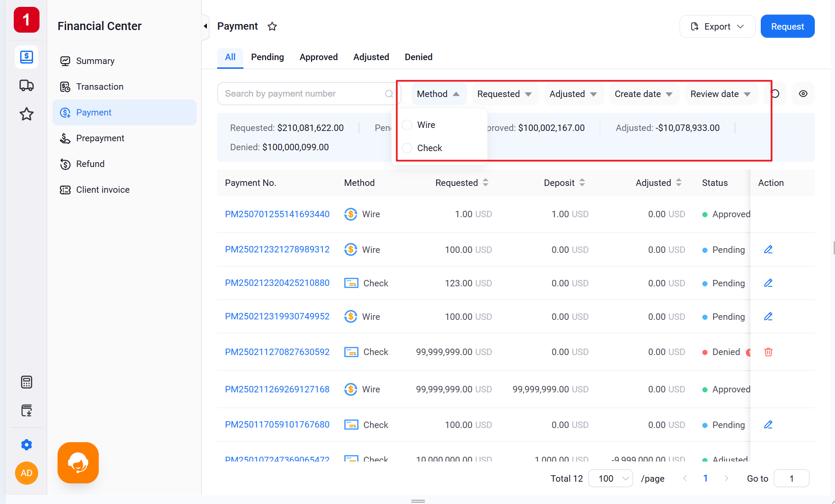Open the Create date filter dropdown
This screenshot has width=835, height=504.
644,94
